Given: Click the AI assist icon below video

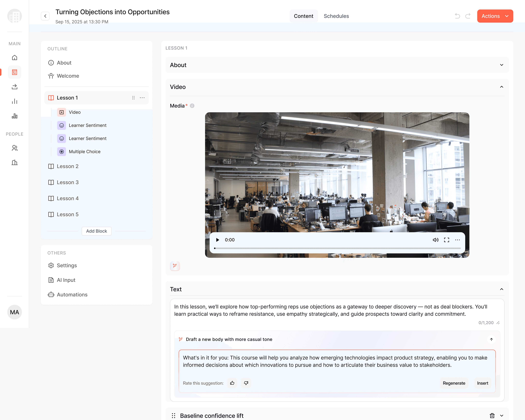Looking at the screenshot, I should (x=175, y=266).
